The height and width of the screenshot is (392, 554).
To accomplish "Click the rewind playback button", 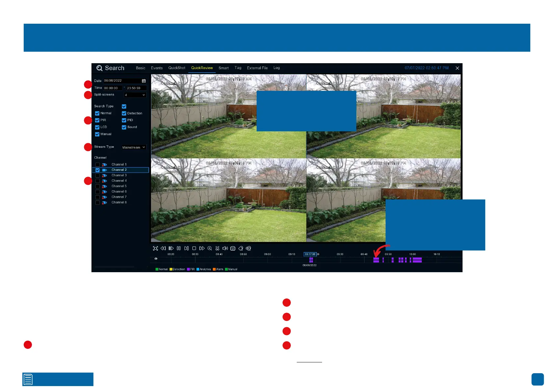I will [163, 248].
